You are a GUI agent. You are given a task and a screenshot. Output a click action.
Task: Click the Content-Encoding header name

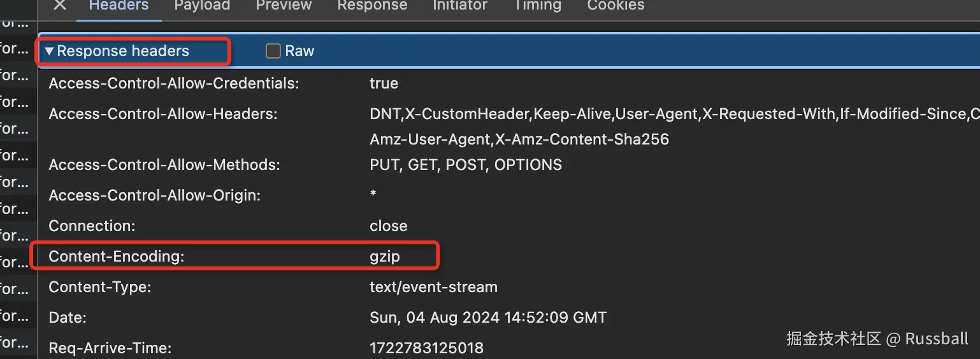click(x=117, y=257)
